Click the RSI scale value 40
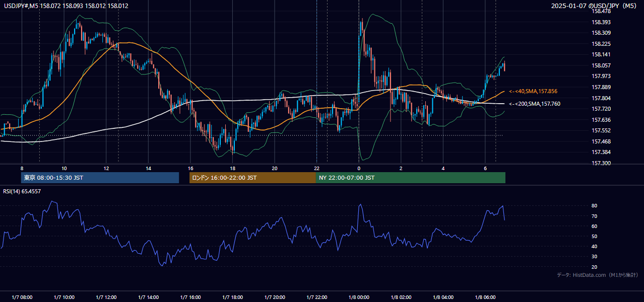Viewport: 644px width, 302px height. tap(595, 246)
